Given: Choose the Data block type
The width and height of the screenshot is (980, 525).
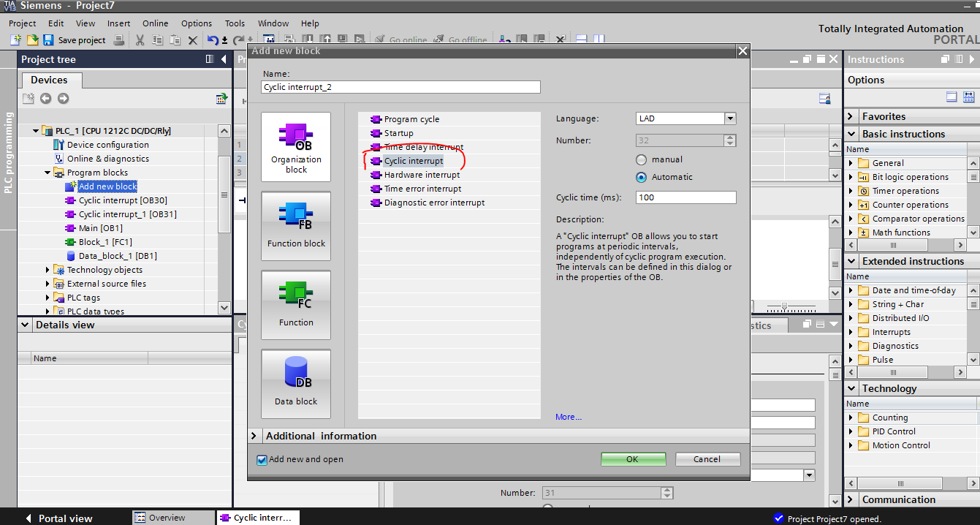Looking at the screenshot, I should [x=296, y=384].
